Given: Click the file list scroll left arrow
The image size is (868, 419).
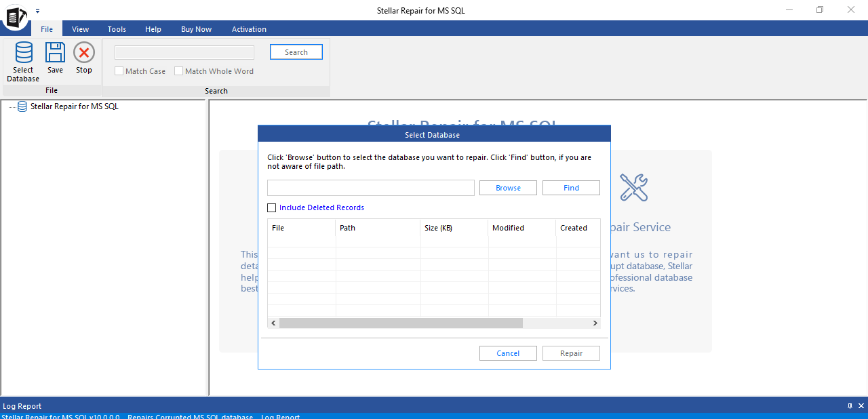Looking at the screenshot, I should (x=273, y=323).
